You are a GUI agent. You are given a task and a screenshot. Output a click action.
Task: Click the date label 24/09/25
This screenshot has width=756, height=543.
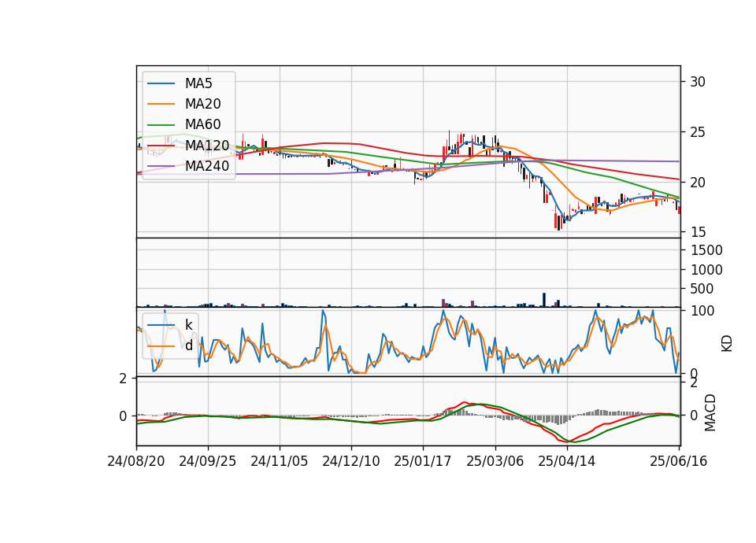pyautogui.click(x=208, y=461)
